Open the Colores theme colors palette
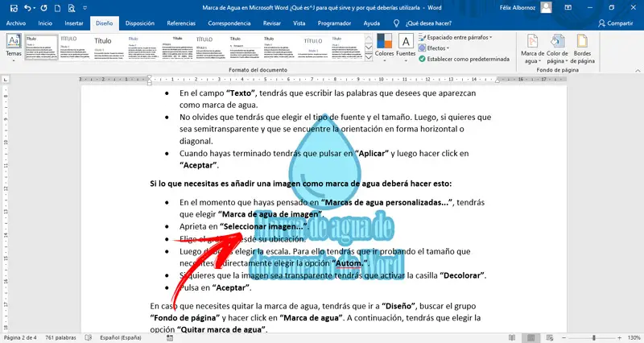This screenshot has width=644, height=343. click(x=385, y=48)
